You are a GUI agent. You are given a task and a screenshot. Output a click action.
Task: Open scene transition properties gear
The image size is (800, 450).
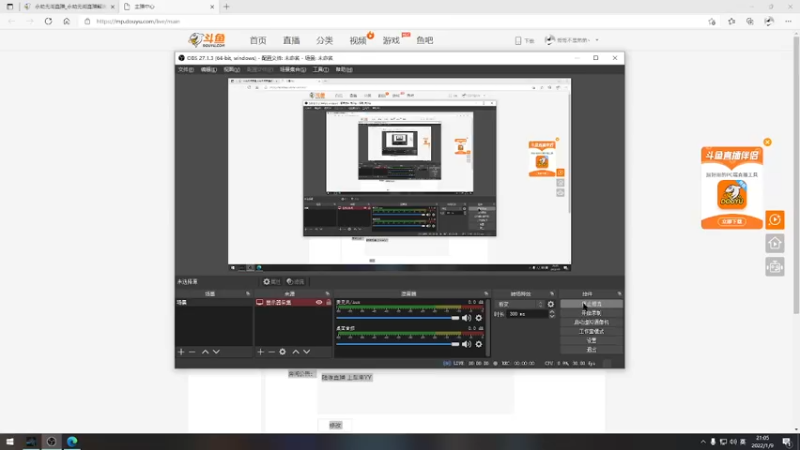click(x=551, y=304)
